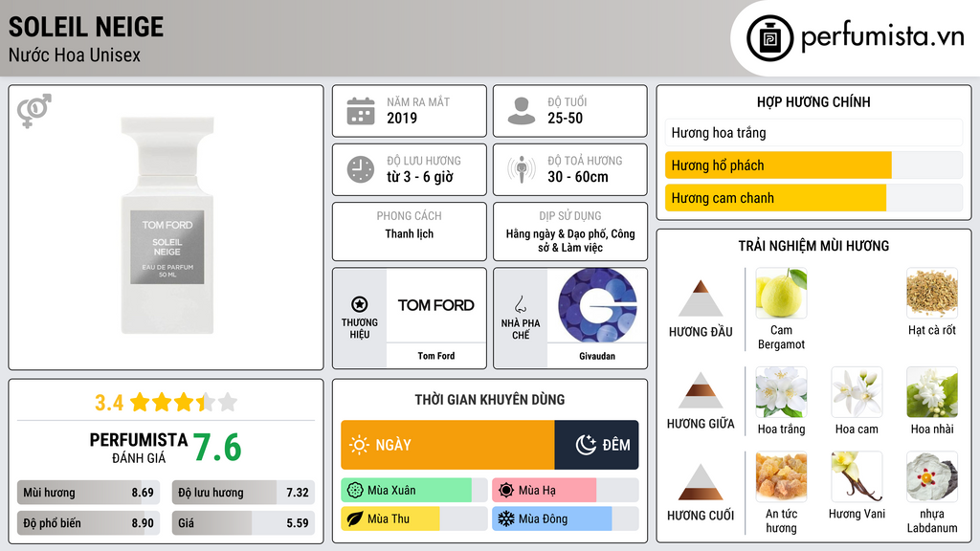
Task: Click the Độ phổ biến 8.90 score bar
Action: coord(88,523)
